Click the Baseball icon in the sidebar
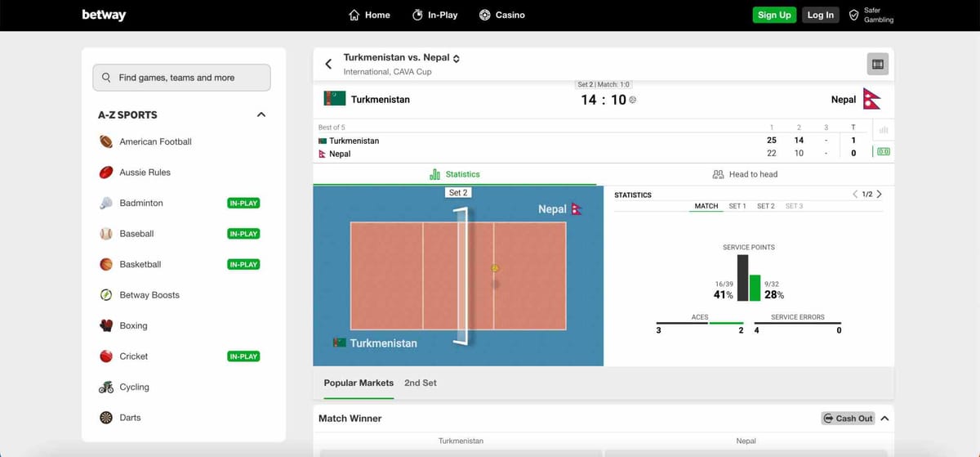980x457 pixels. tap(106, 234)
